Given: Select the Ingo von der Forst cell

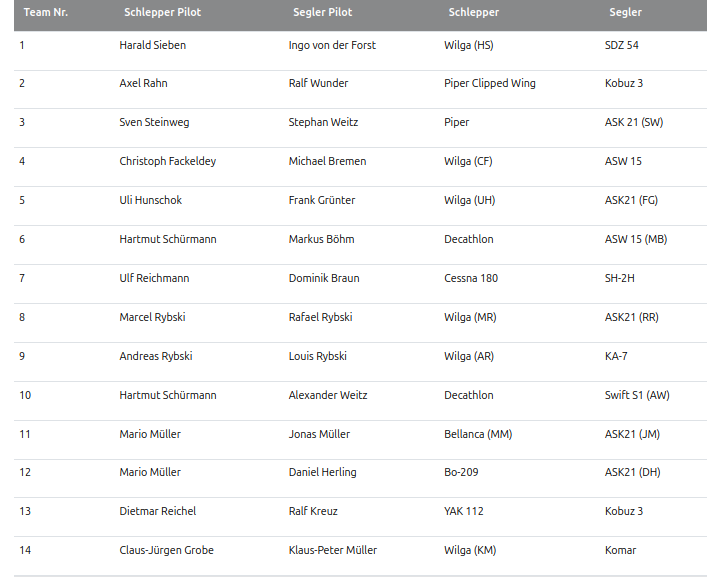Looking at the screenshot, I should [x=332, y=45].
